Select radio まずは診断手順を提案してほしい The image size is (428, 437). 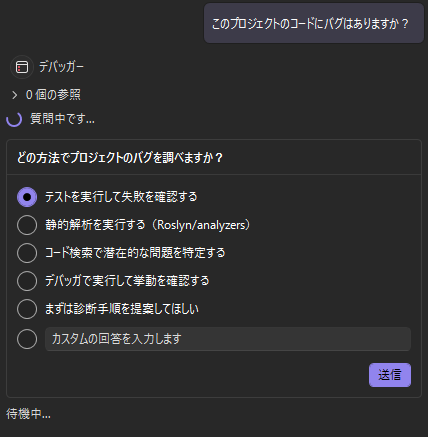(27, 309)
